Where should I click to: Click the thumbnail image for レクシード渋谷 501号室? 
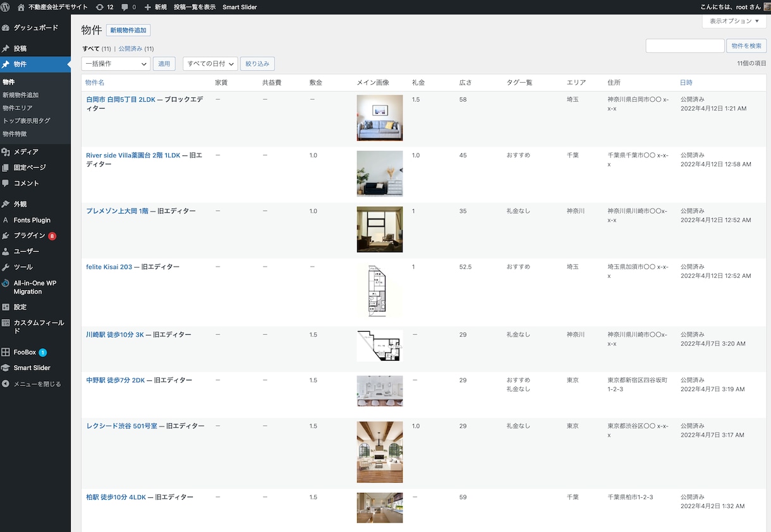380,452
